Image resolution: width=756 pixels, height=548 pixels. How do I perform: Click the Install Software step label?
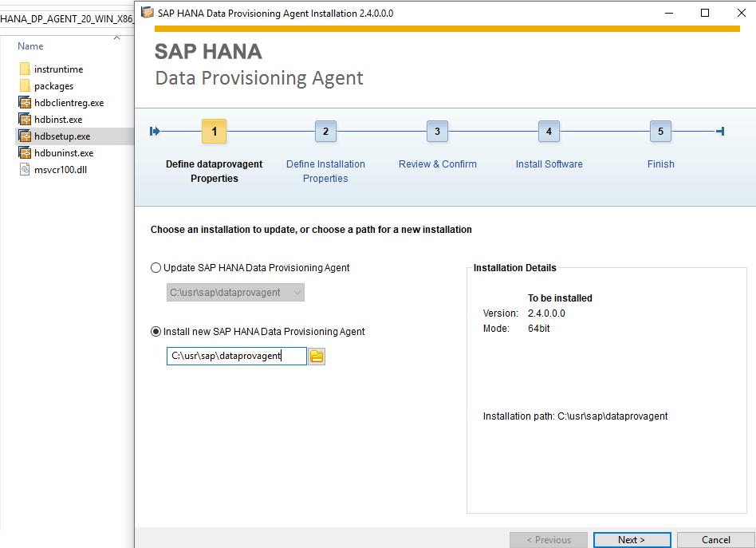tap(549, 164)
